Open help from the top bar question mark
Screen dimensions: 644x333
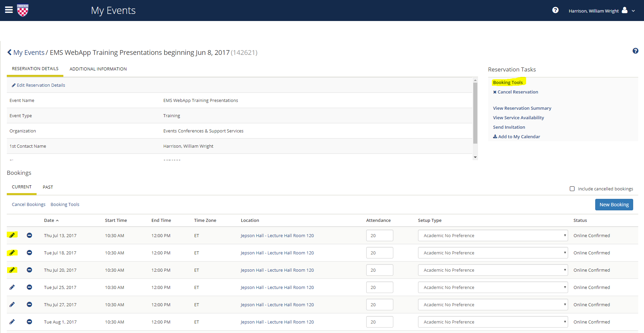pos(555,10)
